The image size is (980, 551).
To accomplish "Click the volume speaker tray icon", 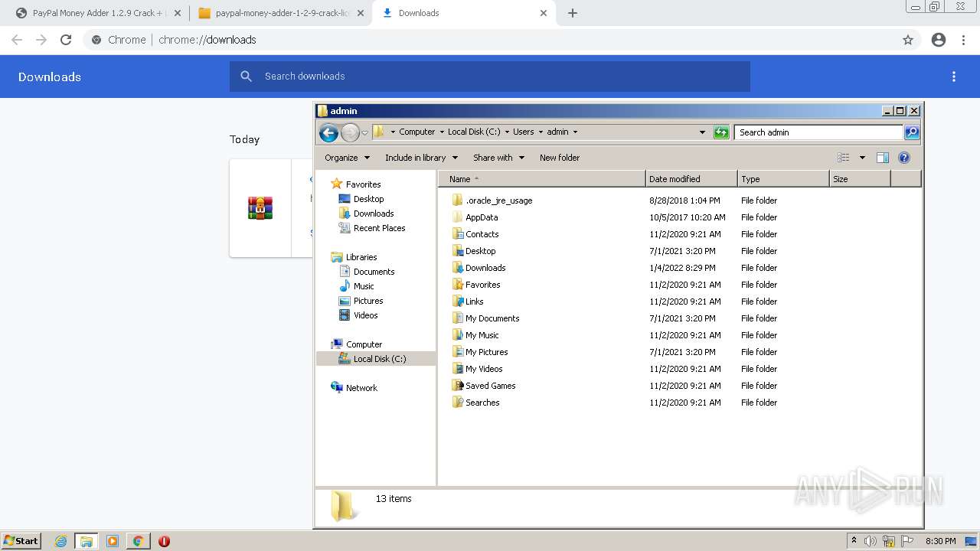I will 871,541.
